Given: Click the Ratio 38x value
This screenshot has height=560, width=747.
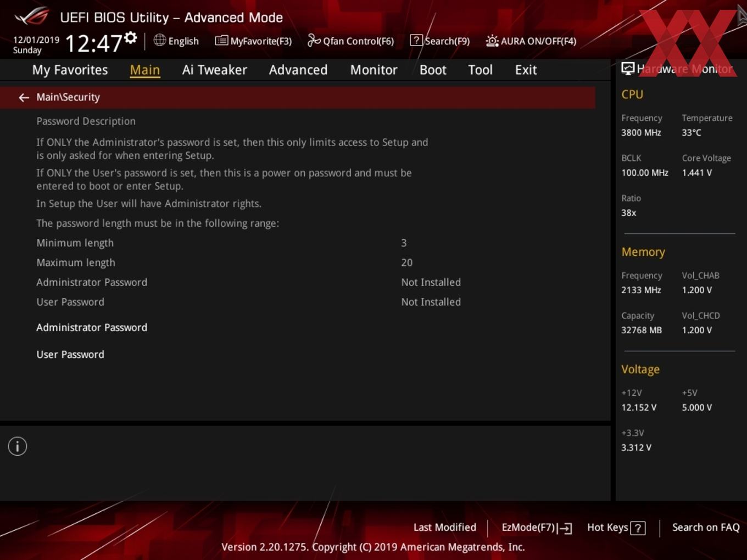Looking at the screenshot, I should coord(628,212).
